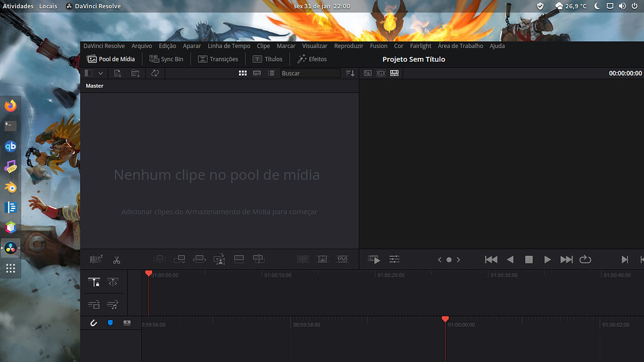Click the Import Media file icon
The image size is (644, 362).
coord(118,73)
